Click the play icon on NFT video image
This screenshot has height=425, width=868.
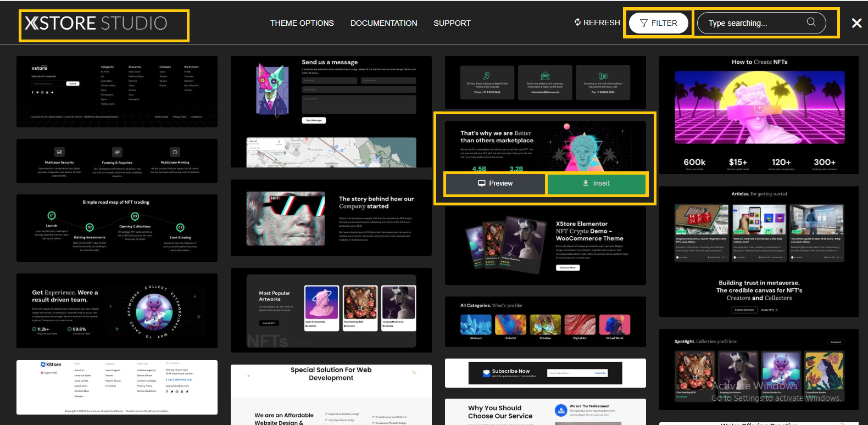(x=759, y=108)
